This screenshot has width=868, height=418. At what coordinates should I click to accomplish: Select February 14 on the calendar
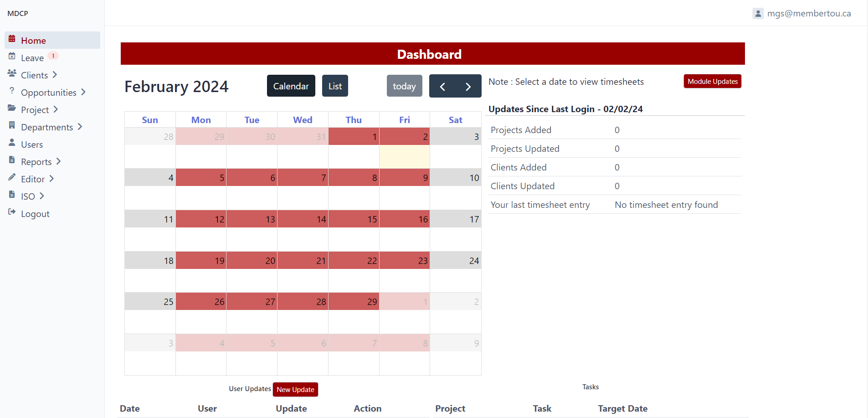303,228
